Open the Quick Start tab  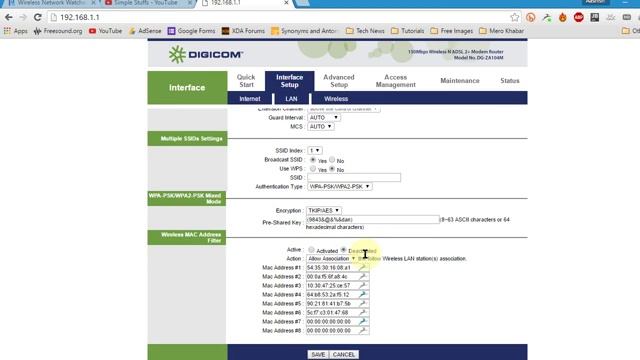[246, 81]
